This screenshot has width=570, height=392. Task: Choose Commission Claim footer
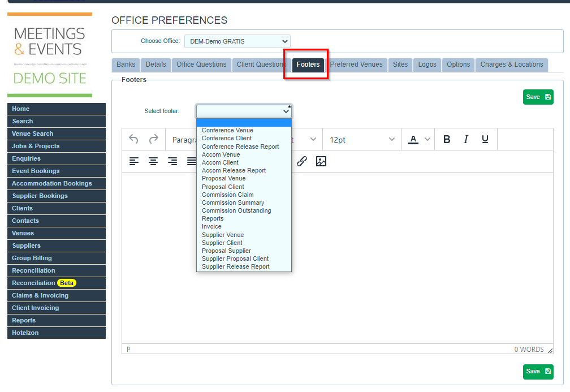coord(244,195)
